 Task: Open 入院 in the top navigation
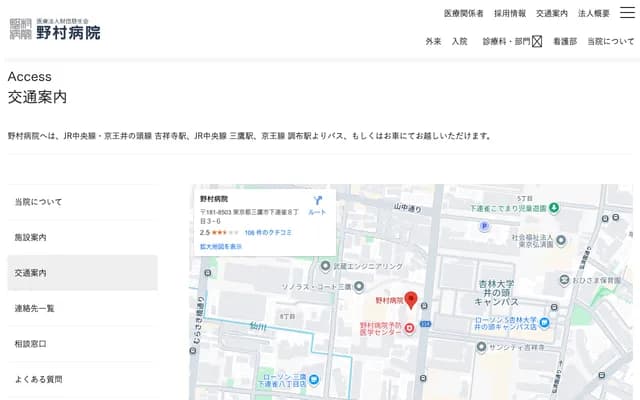tap(459, 41)
